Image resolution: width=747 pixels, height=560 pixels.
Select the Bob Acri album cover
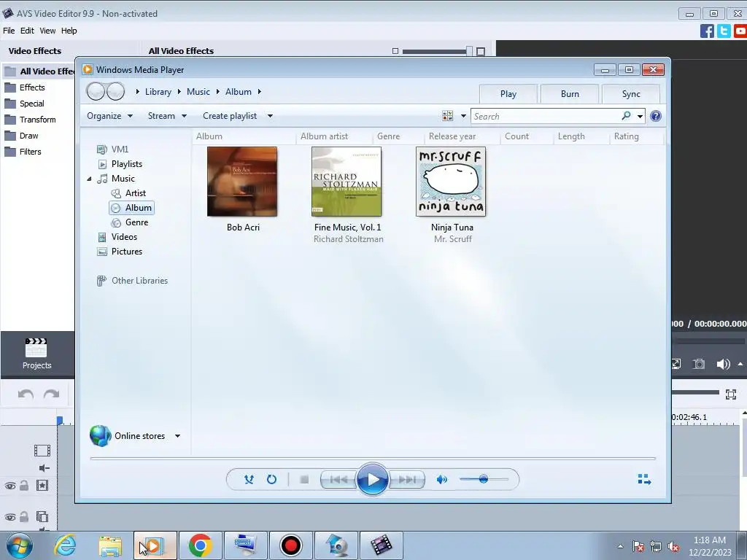pos(242,182)
